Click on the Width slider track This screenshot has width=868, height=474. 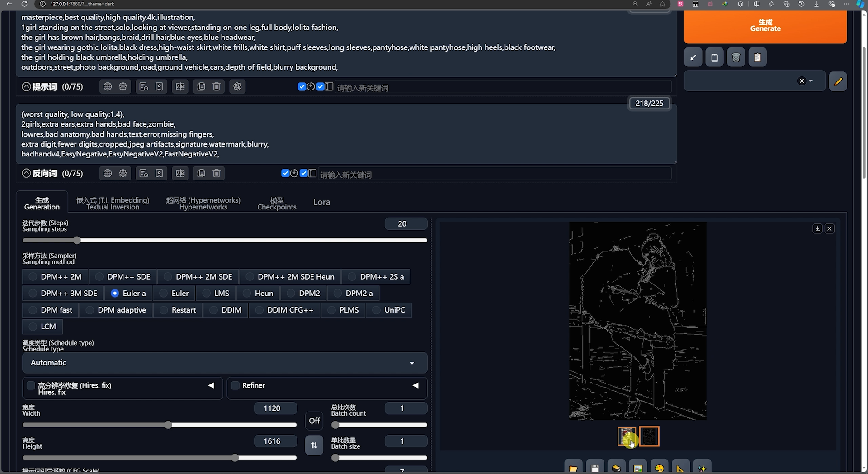tap(160, 425)
